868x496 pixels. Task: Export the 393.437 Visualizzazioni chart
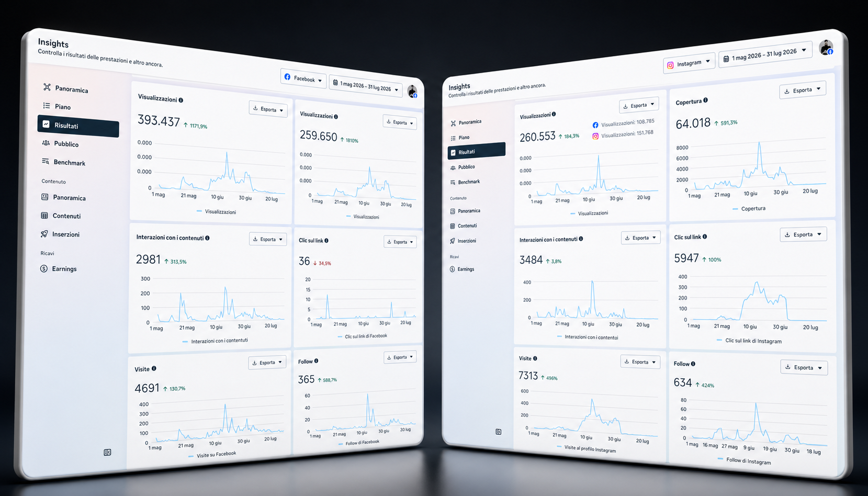268,109
